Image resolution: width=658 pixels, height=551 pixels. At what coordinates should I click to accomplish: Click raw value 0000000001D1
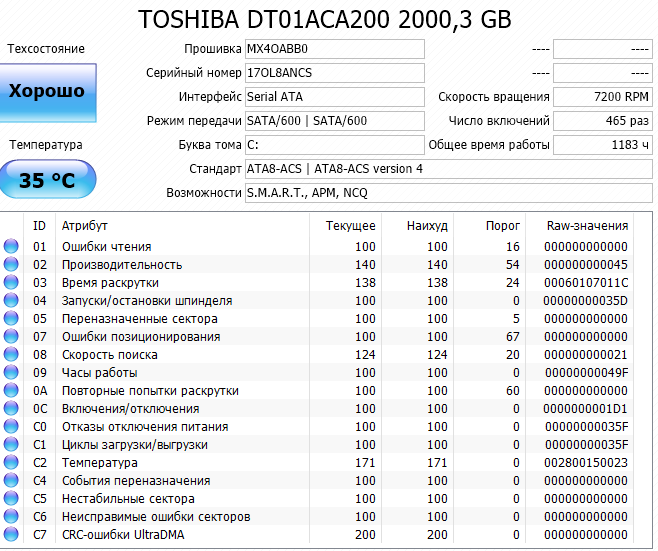point(586,409)
